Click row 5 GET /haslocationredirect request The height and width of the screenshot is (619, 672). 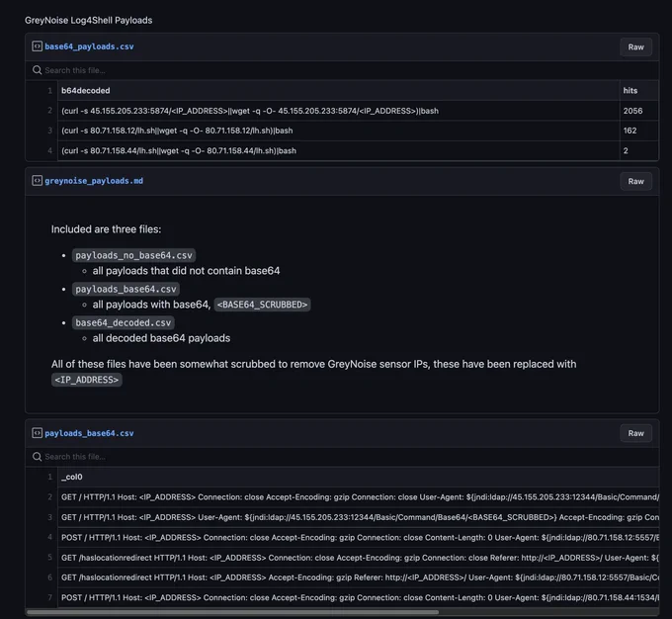[x=359, y=558]
